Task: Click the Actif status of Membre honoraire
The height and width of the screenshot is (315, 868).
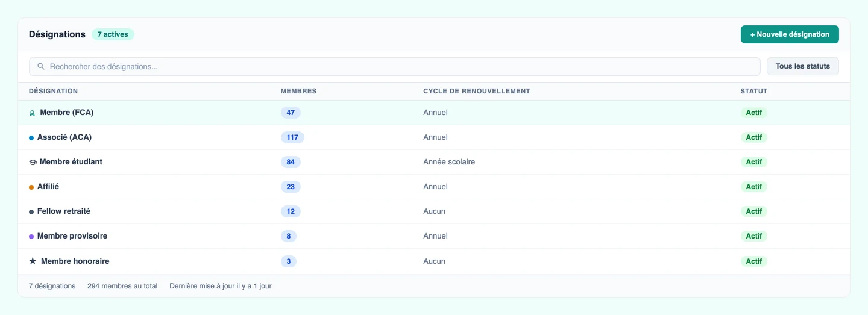Action: coord(754,261)
